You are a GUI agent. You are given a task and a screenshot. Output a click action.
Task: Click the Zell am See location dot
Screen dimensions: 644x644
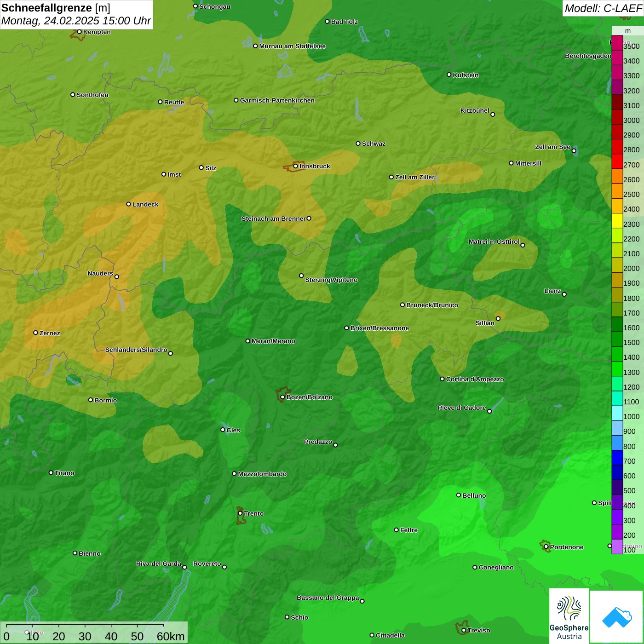click(x=574, y=151)
